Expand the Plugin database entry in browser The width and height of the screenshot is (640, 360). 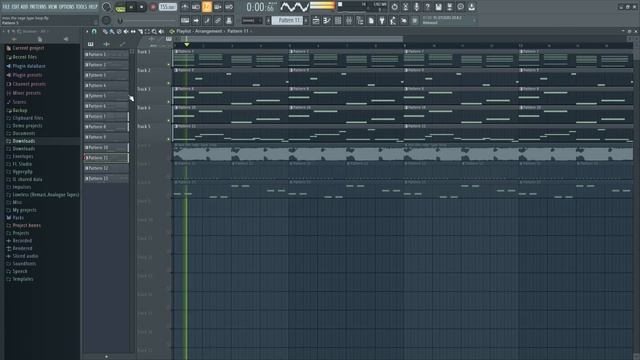pyautogui.click(x=29, y=66)
